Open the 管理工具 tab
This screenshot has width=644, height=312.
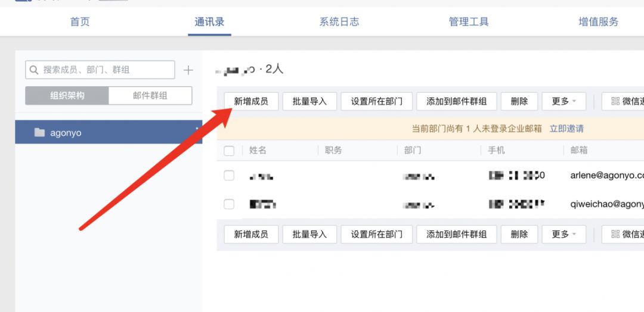pos(469,21)
